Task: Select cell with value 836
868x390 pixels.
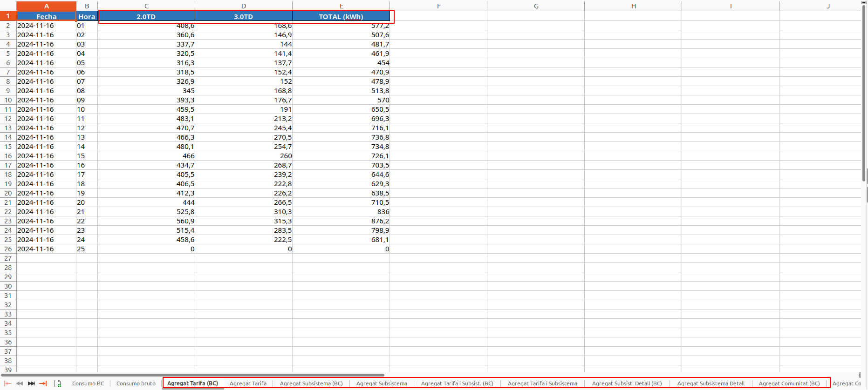Action: (341, 212)
